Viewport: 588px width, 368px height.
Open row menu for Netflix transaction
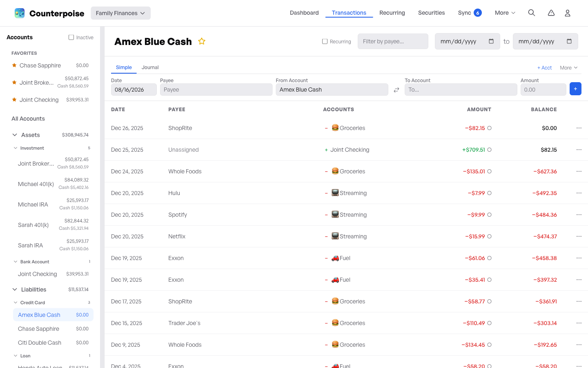[x=579, y=236]
